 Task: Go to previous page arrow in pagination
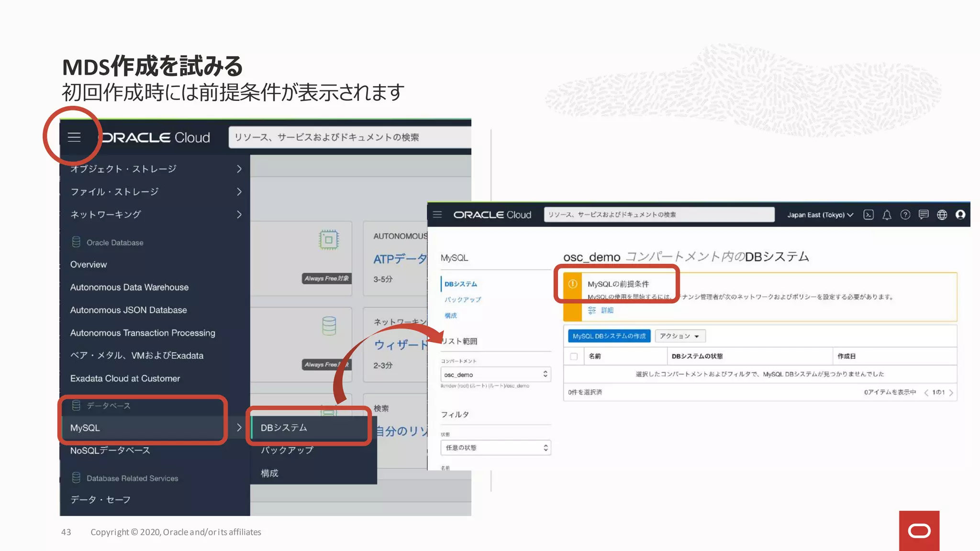click(926, 393)
